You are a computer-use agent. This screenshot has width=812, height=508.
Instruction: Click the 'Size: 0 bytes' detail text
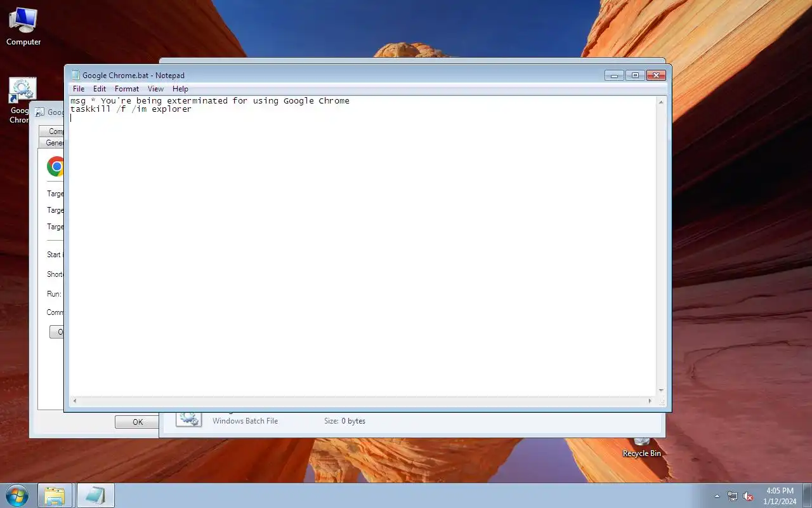[x=344, y=421]
